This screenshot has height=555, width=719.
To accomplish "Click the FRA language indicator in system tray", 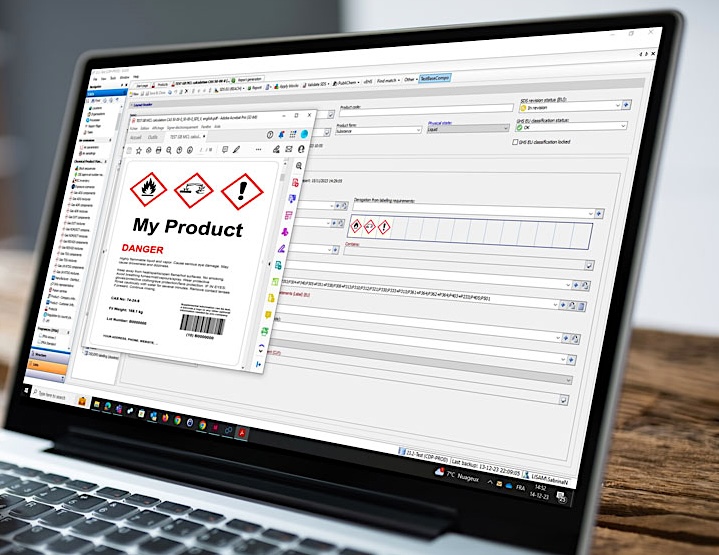I will (x=520, y=487).
